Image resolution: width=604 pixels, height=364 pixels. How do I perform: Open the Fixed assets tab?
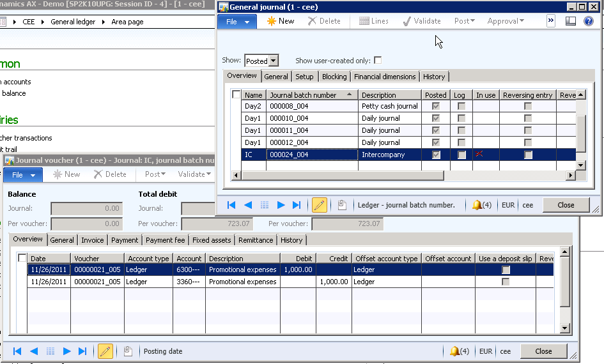click(212, 240)
